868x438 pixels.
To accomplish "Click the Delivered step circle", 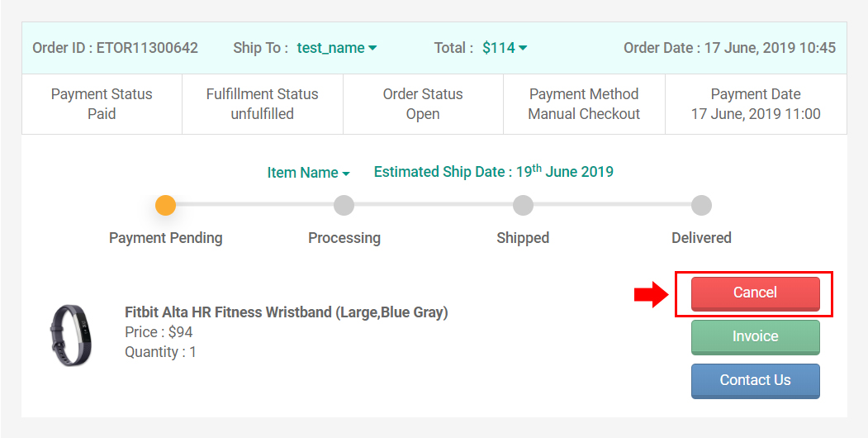I will [701, 205].
